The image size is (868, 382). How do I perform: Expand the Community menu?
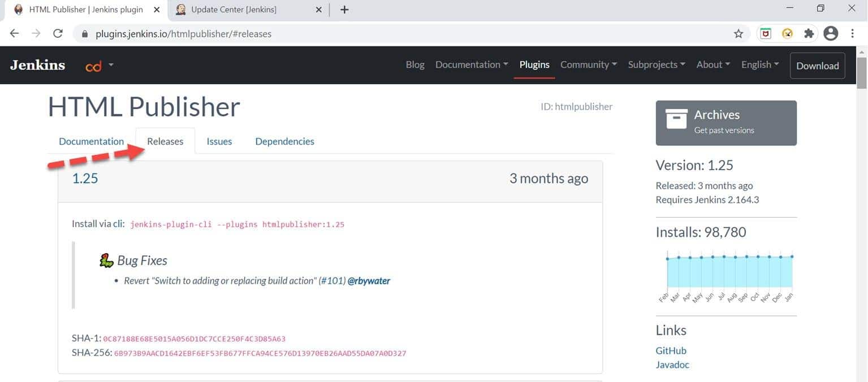coord(589,64)
